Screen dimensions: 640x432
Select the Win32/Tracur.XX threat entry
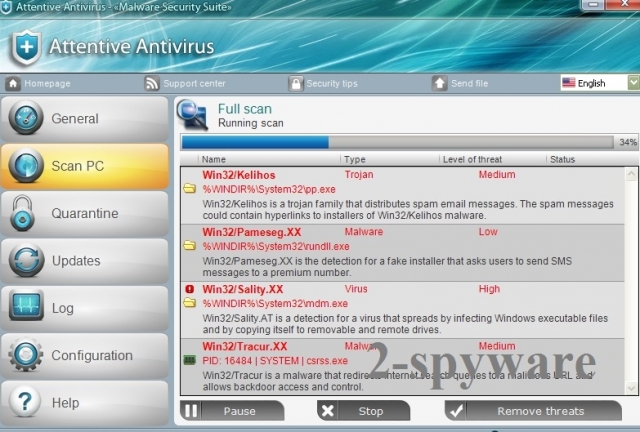pyautogui.click(x=402, y=367)
